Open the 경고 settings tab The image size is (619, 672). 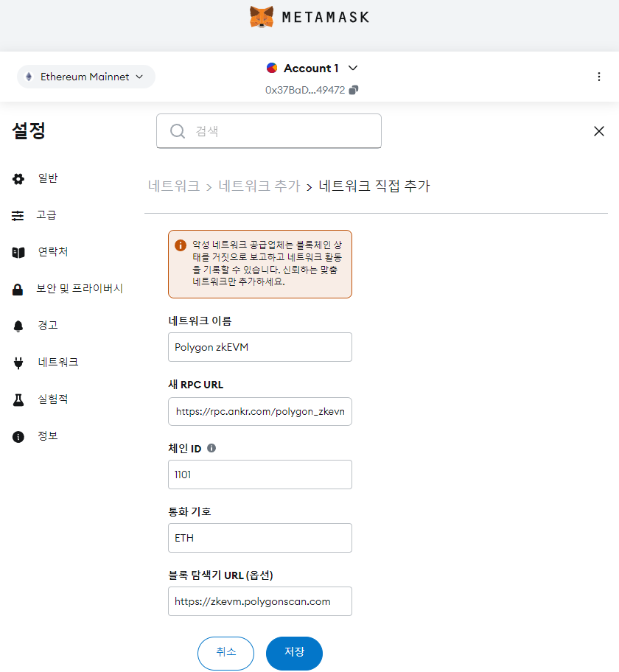tap(48, 326)
